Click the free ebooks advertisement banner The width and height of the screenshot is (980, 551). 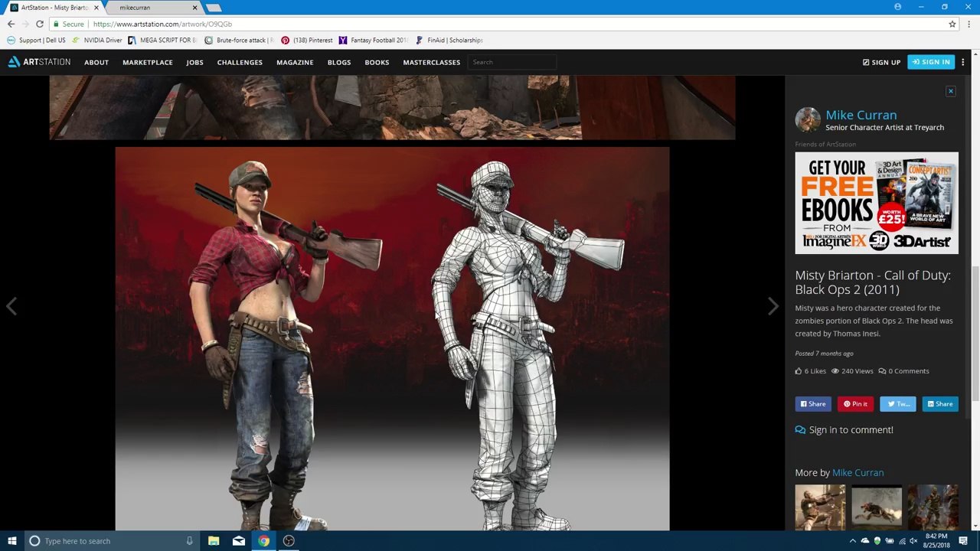coord(877,203)
